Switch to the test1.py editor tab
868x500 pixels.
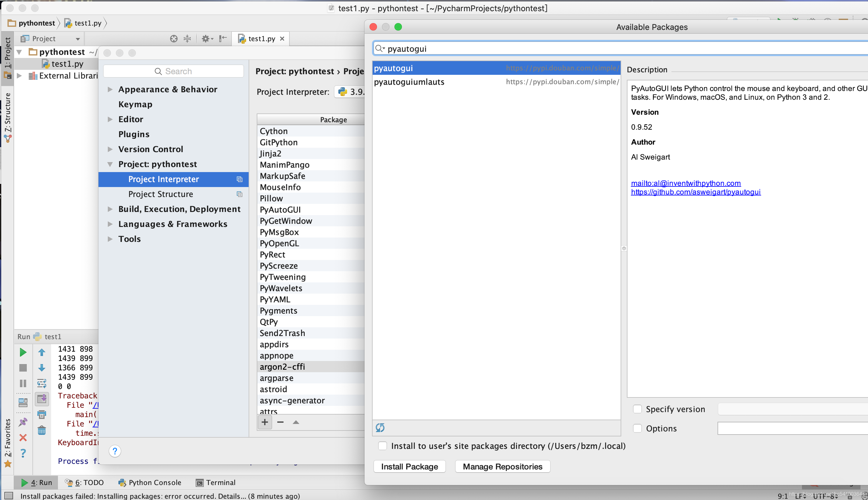point(261,39)
